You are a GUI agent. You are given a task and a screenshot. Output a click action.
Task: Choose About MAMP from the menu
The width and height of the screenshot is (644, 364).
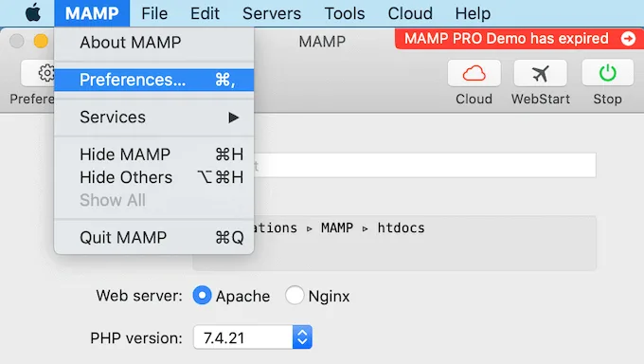[154, 43]
